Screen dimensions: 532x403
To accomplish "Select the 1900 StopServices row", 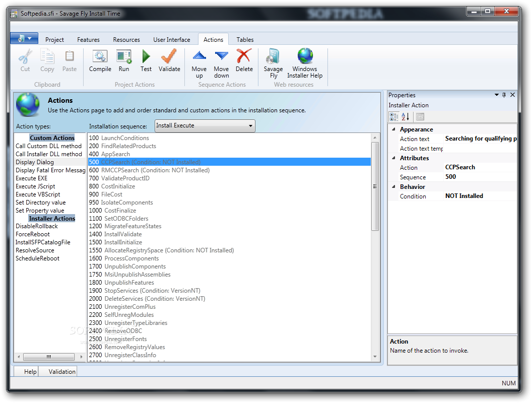I will pos(229,291).
